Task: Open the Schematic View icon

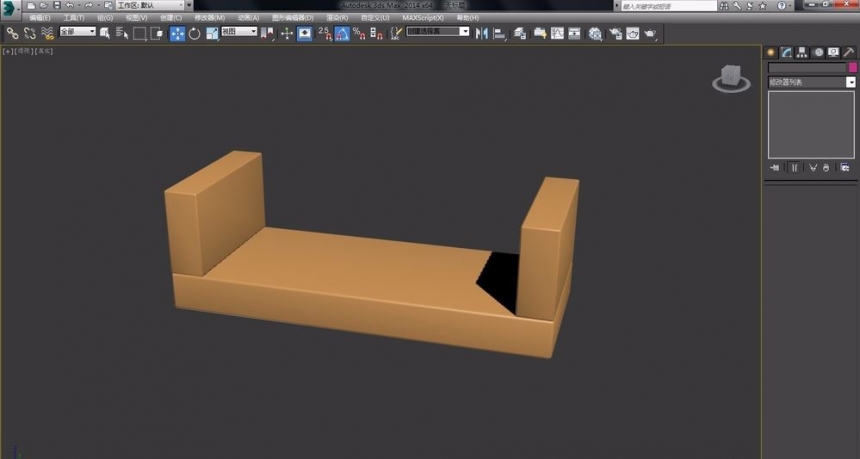Action: (x=574, y=34)
